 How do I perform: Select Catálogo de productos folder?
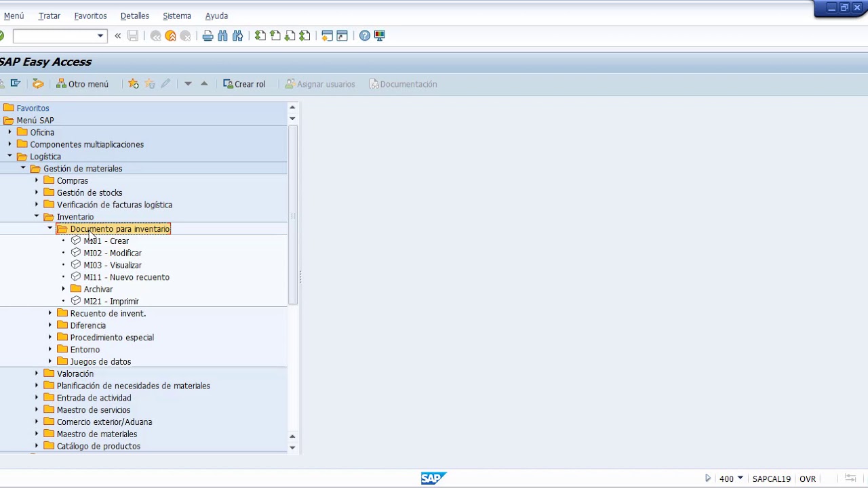coord(98,447)
